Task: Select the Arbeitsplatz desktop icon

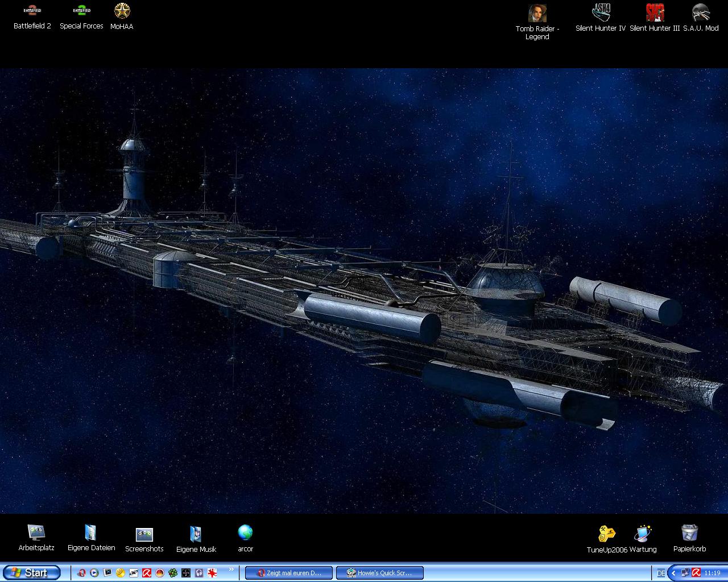Action: click(36, 538)
